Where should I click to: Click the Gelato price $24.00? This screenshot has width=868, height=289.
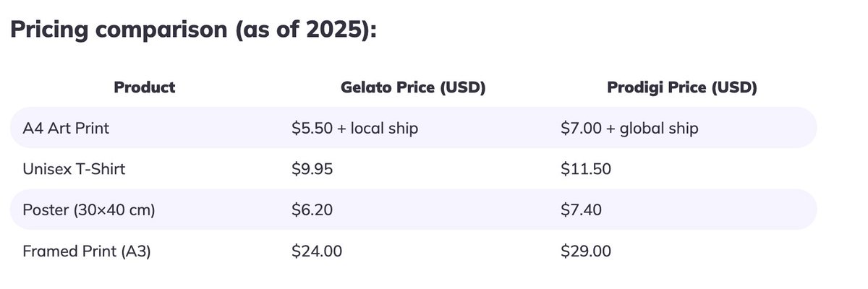[x=317, y=251]
